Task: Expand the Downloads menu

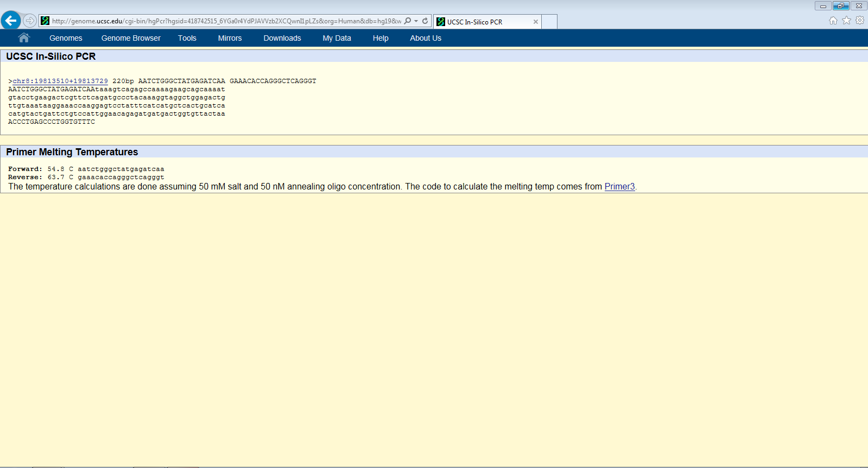Action: click(282, 38)
